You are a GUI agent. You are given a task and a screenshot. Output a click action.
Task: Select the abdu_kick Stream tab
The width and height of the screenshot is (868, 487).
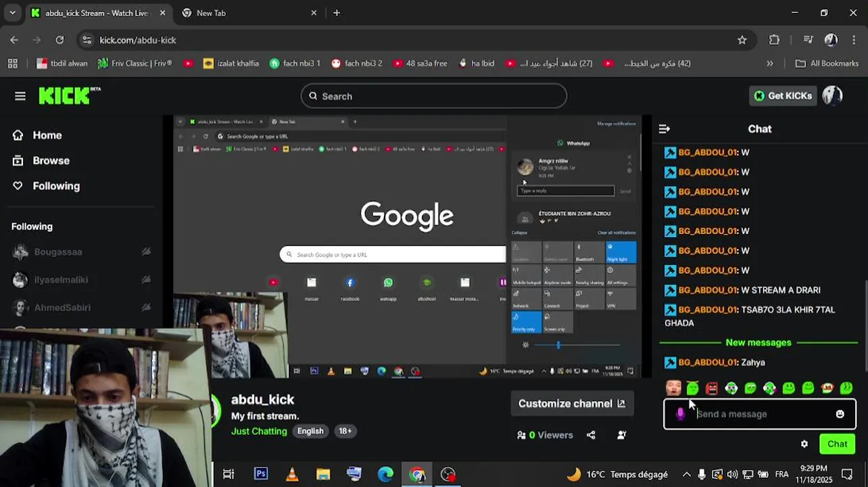coord(98,13)
